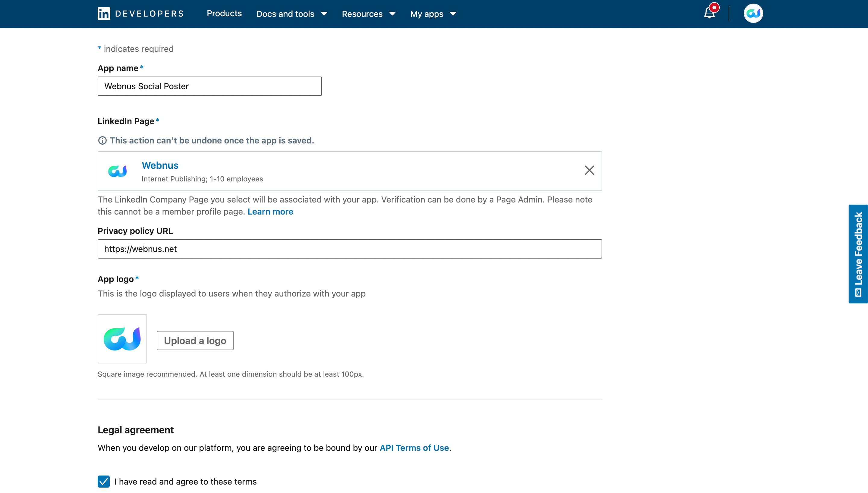Open the notifications bell

[x=709, y=14]
